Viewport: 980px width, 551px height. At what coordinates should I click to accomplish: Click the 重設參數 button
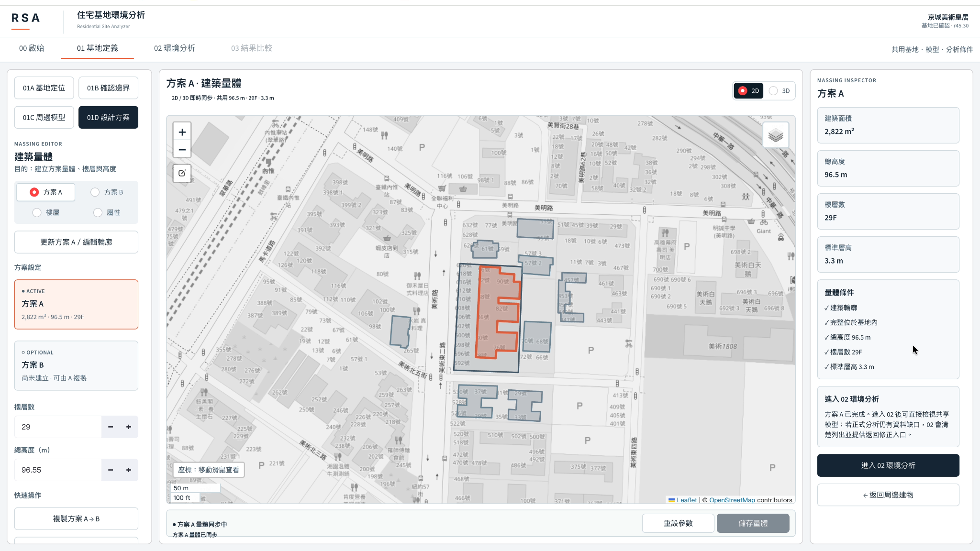pyautogui.click(x=678, y=523)
